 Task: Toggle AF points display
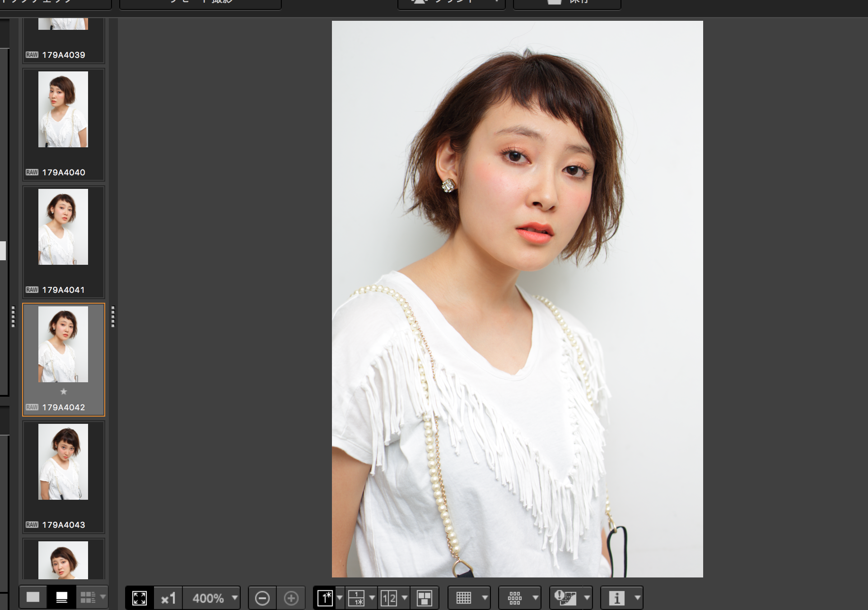(514, 598)
